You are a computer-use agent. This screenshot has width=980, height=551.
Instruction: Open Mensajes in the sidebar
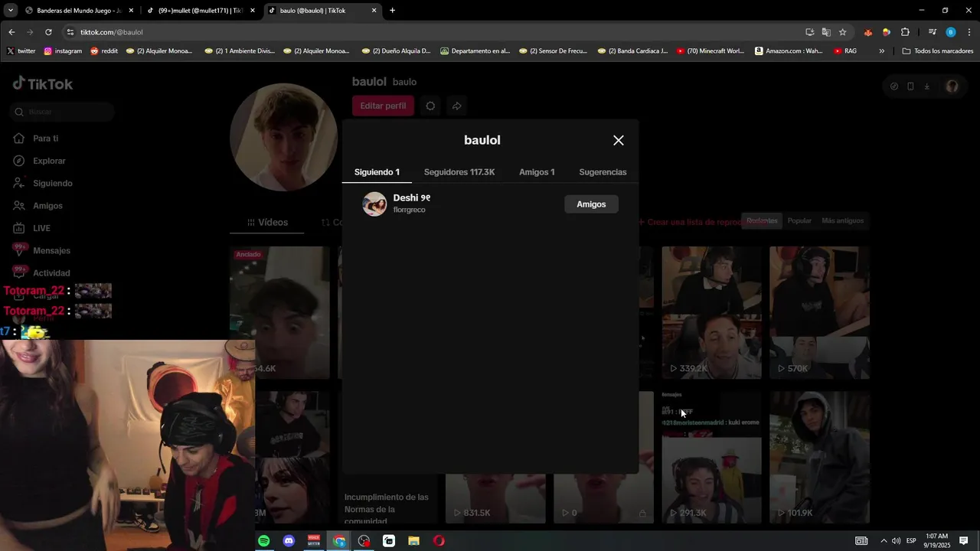51,250
